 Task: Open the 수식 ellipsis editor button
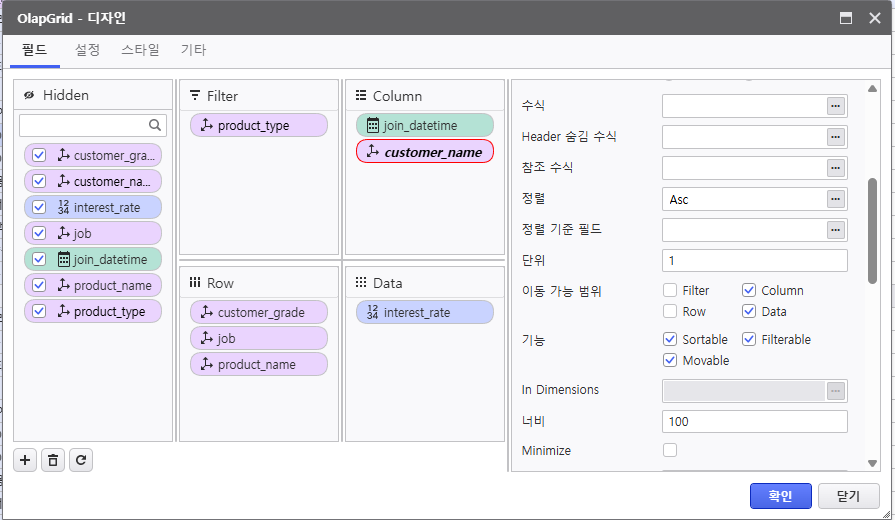pyautogui.click(x=836, y=106)
